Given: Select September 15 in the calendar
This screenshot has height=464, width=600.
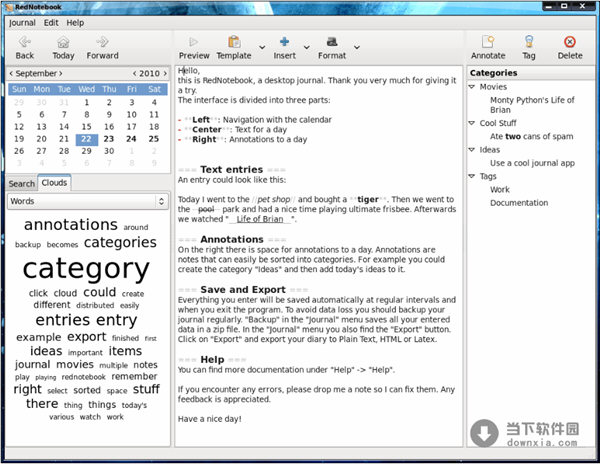Looking at the screenshot, I should (86, 127).
